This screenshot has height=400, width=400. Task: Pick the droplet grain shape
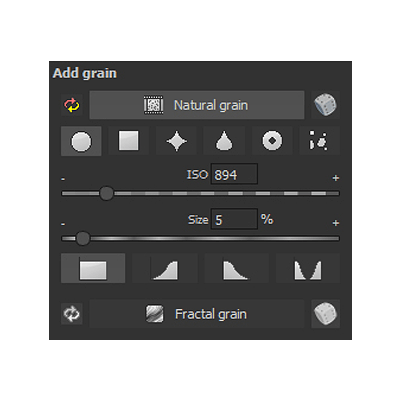224,141
